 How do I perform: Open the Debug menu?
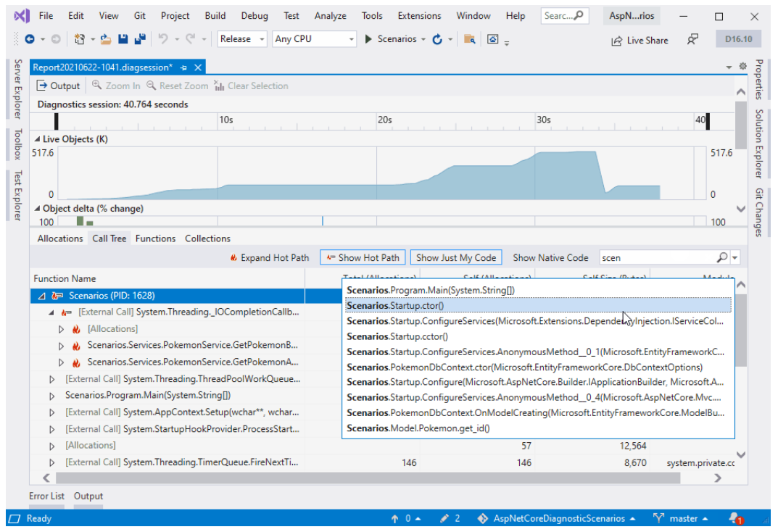254,16
